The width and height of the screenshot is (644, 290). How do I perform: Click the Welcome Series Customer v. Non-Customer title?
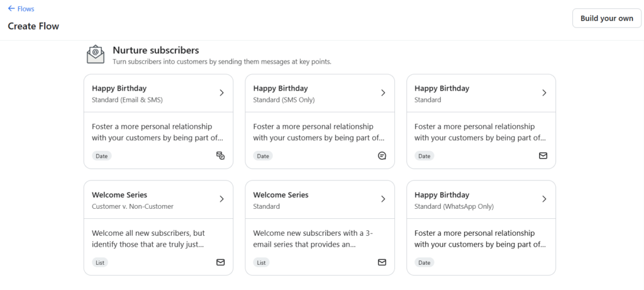[x=119, y=195]
